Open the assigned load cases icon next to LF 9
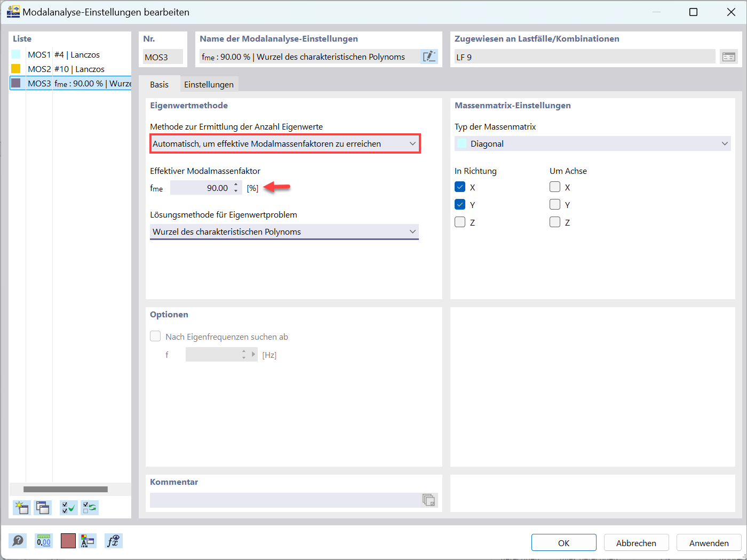Screen dimensions: 747x560 click(x=728, y=57)
